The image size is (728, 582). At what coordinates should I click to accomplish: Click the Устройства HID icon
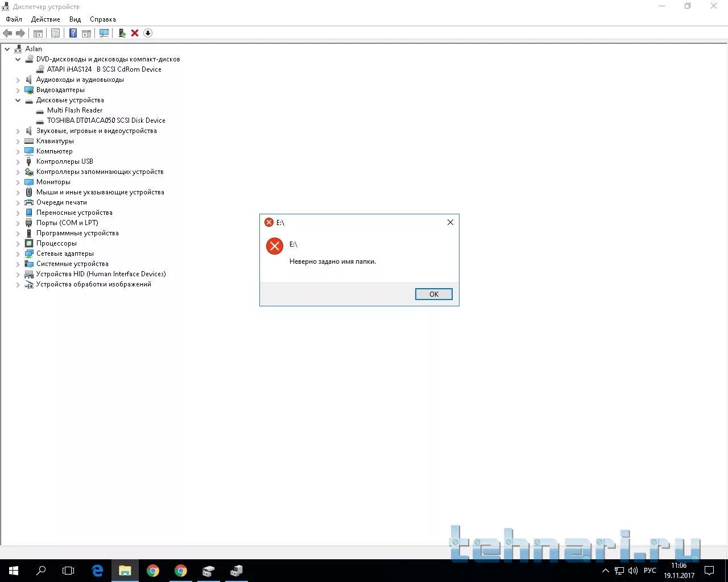click(29, 274)
